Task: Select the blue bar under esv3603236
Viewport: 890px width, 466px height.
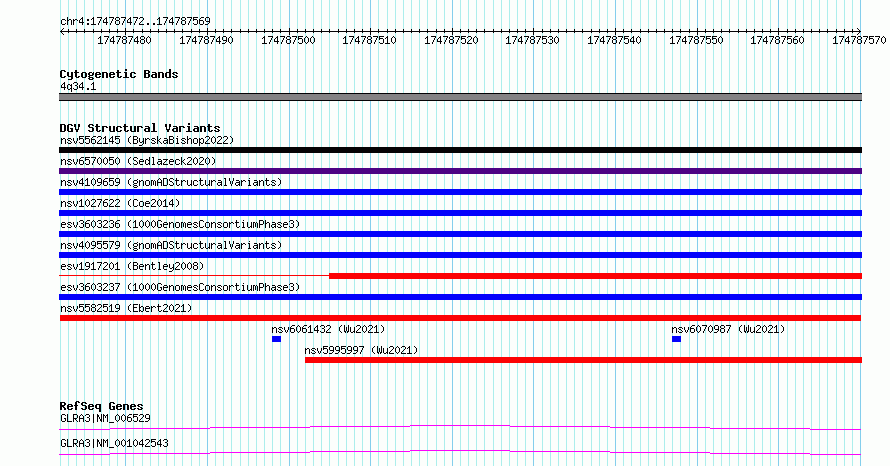Action: pos(460,234)
